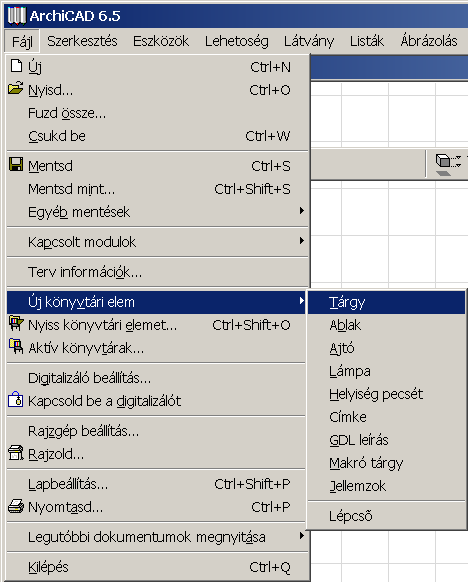Open the Szerkesztés menu
Viewport: 468px width, 582px height.
click(x=82, y=41)
